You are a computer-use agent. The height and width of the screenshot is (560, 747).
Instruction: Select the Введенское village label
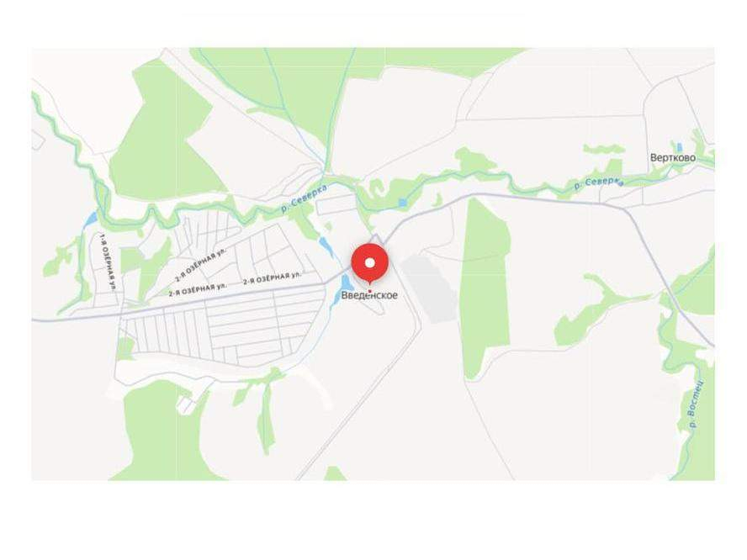[369, 295]
